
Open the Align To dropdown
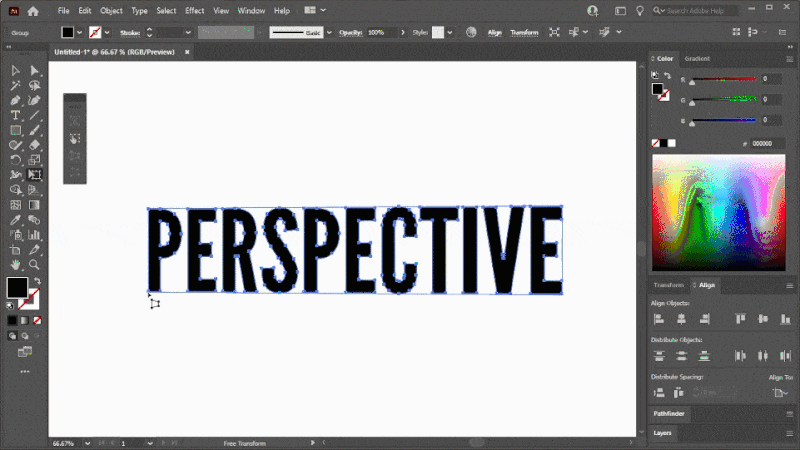(x=781, y=392)
